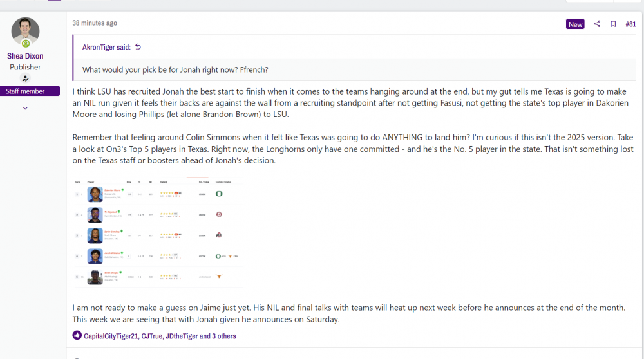
Task: Click the New post badge
Action: click(x=575, y=24)
